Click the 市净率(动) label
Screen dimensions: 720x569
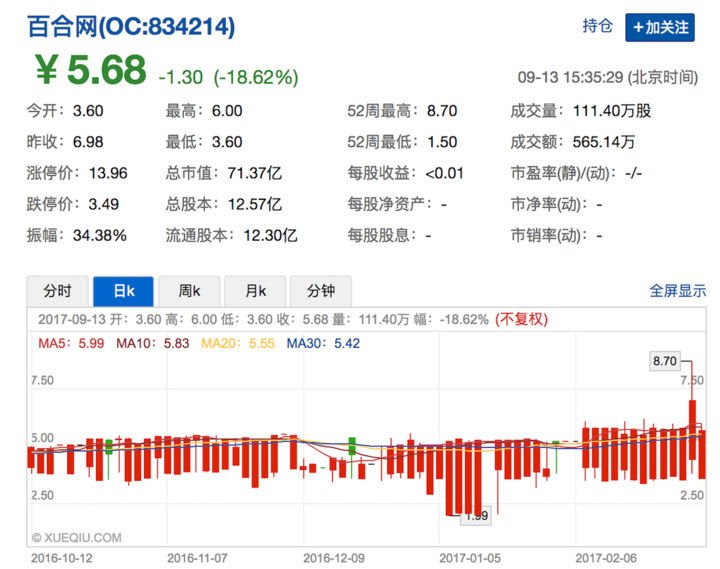coord(549,204)
